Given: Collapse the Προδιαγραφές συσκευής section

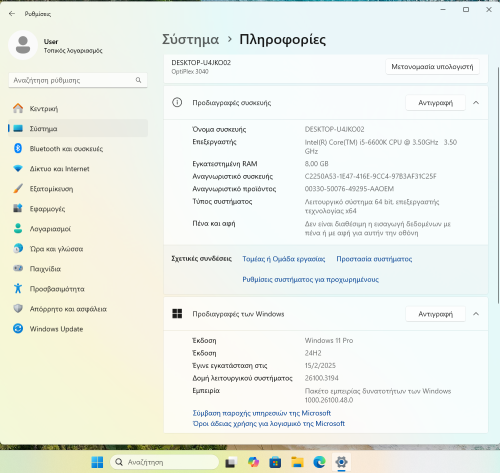Looking at the screenshot, I should (476, 103).
